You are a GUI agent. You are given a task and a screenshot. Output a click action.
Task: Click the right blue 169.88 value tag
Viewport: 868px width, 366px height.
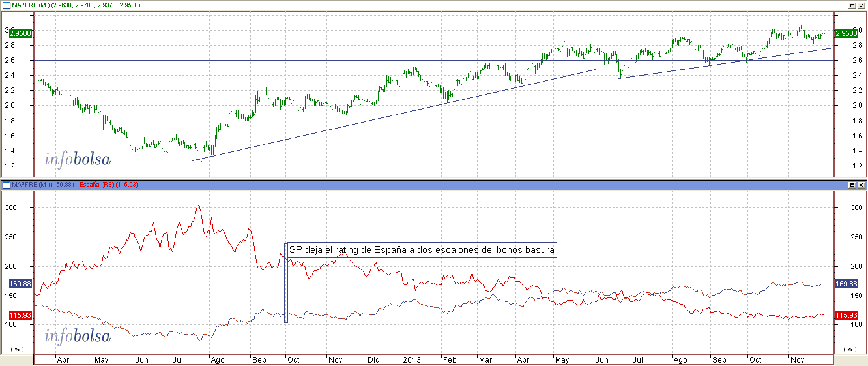846,284
